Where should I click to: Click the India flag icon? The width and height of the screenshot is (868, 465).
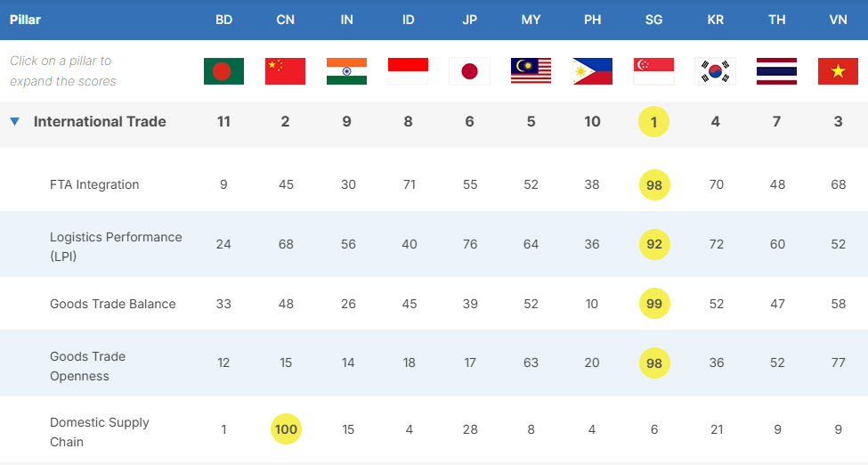coord(346,71)
